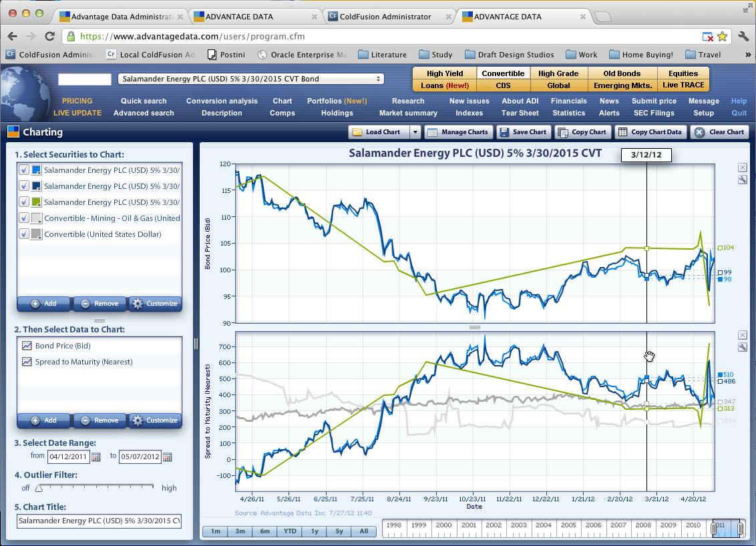The height and width of the screenshot is (546, 756).
Task: Close the lower spread chart panel
Action: click(743, 335)
